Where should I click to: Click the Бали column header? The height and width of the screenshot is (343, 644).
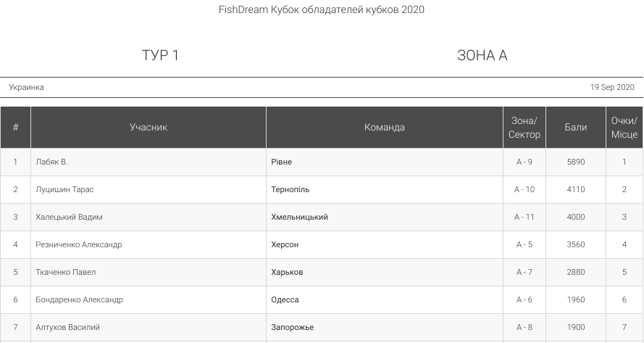coord(576,128)
